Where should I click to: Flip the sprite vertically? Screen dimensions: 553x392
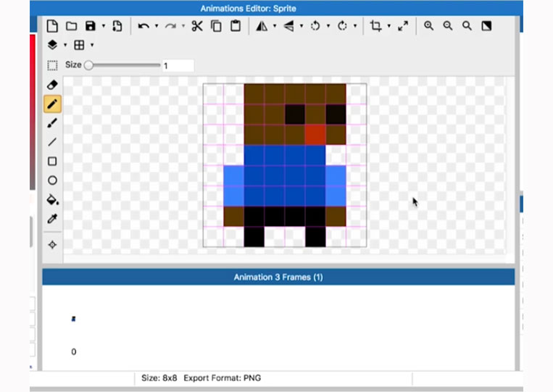(289, 26)
